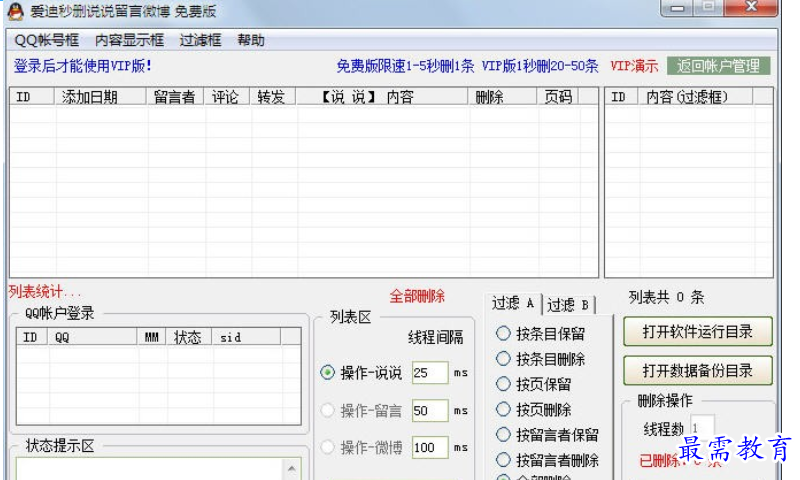
Task: Click the 状态提示区 scrollbar up arrow
Action: pos(291,468)
